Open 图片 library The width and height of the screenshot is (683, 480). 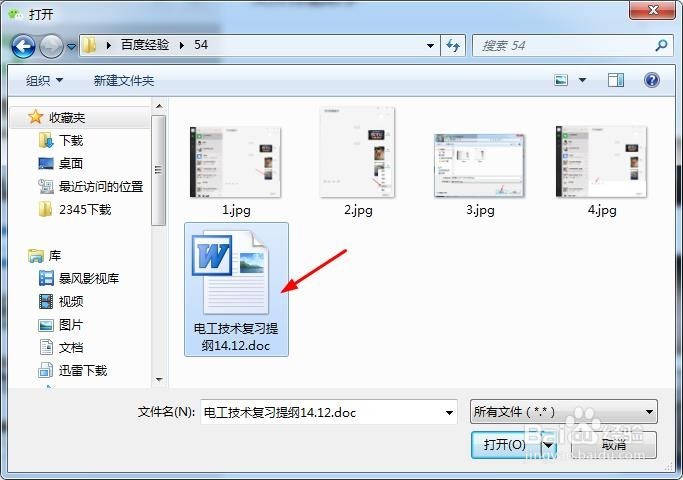pyautogui.click(x=71, y=325)
